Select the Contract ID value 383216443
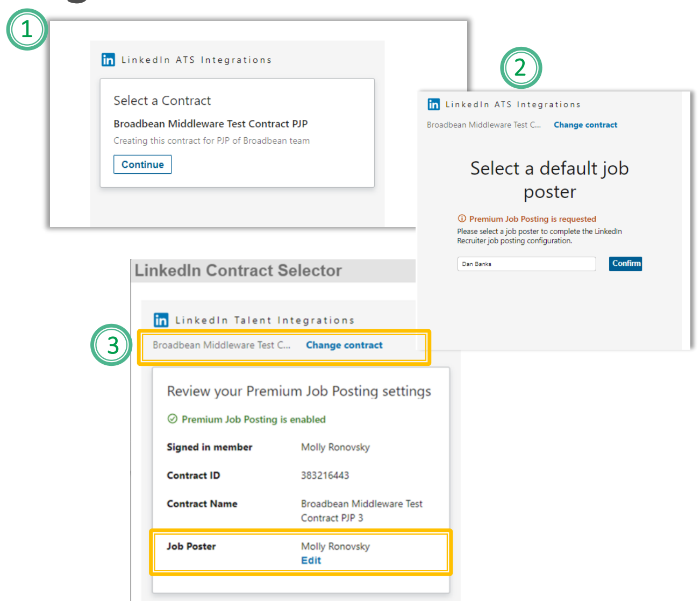The width and height of the screenshot is (700, 601). pos(325,475)
